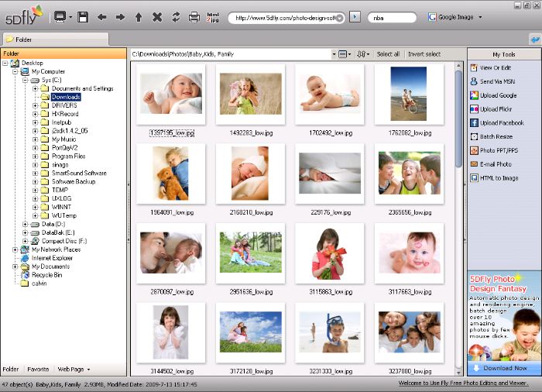
Task: Open the Google Image search engine dropdown
Action: (480, 16)
